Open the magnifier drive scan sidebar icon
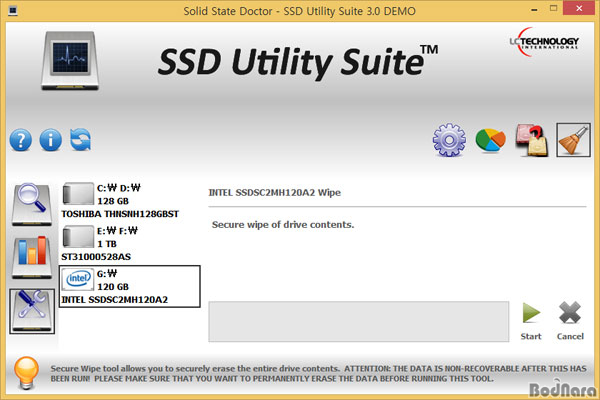Image resolution: width=600 pixels, height=400 pixels. click(x=31, y=204)
